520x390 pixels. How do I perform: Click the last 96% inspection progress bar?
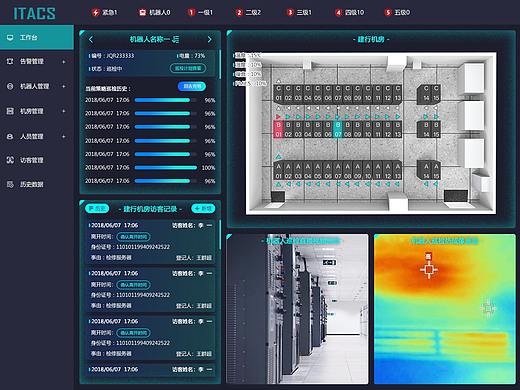[166, 181]
